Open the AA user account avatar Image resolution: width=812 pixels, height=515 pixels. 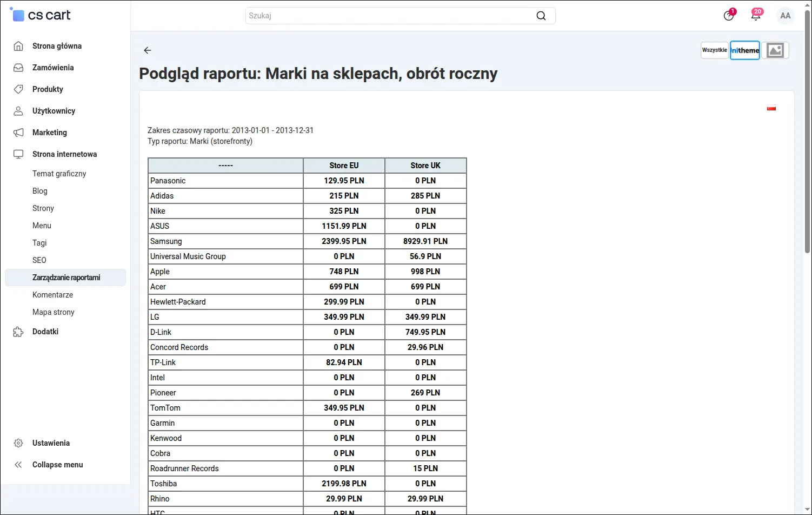786,16
